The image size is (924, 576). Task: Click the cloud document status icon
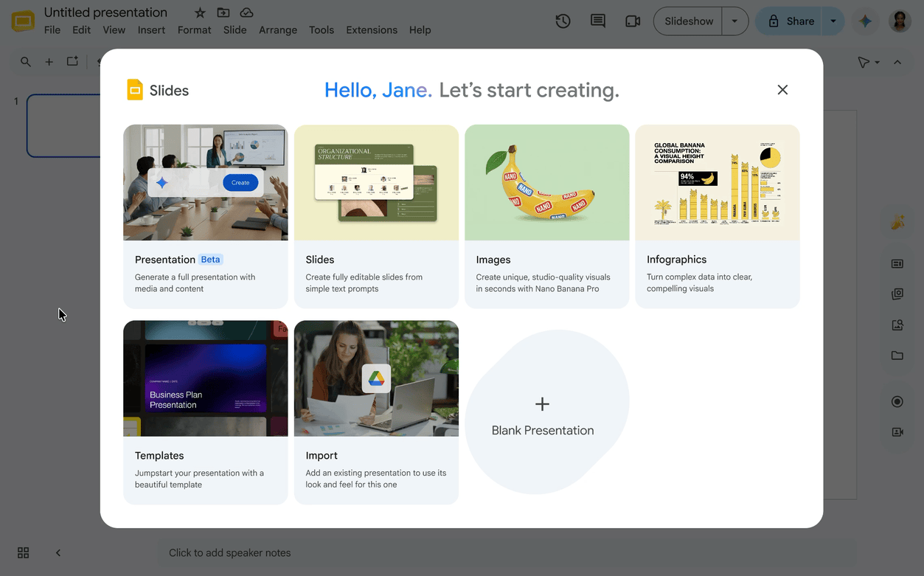click(247, 13)
